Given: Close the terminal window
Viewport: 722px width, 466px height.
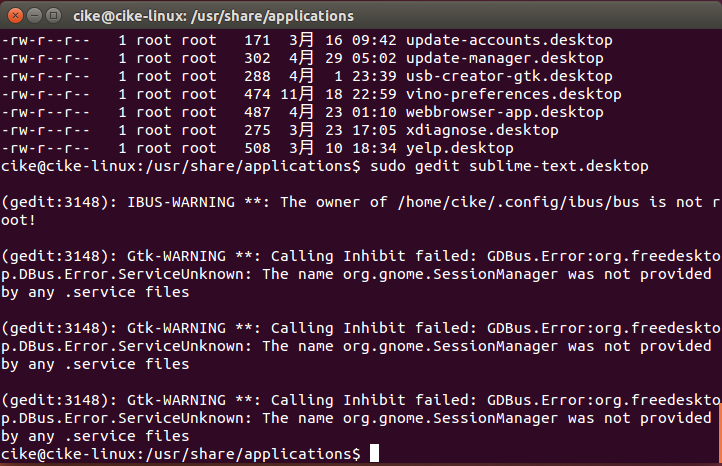Looking at the screenshot, I should (14, 16).
